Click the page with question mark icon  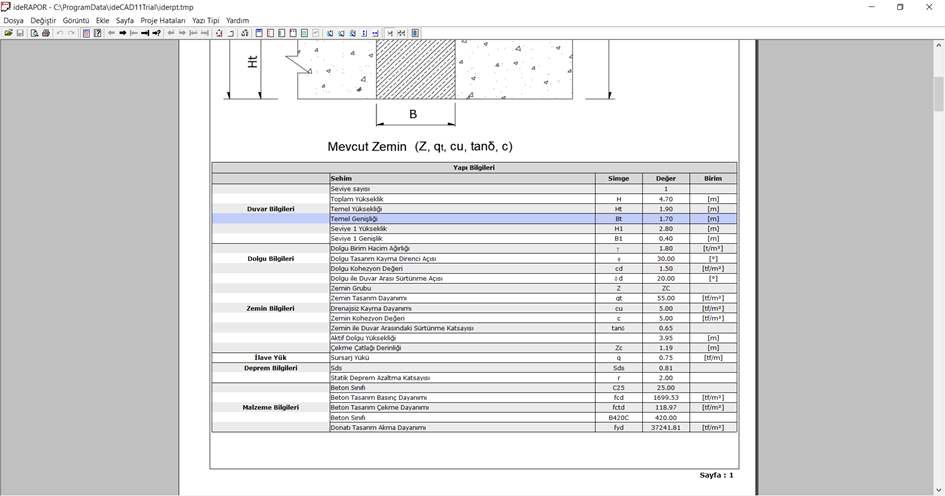pos(97,33)
